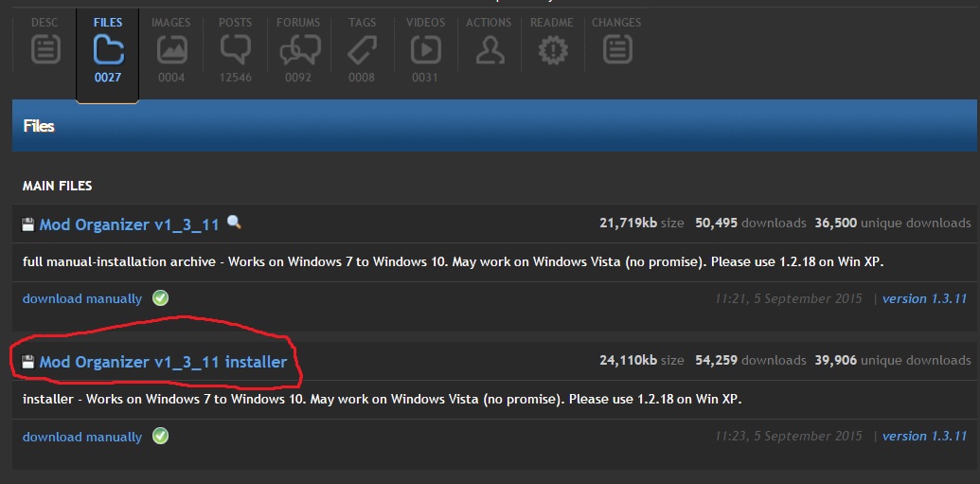This screenshot has width=980, height=484.
Task: Click the 54,259 downloads count
Action: point(750,360)
